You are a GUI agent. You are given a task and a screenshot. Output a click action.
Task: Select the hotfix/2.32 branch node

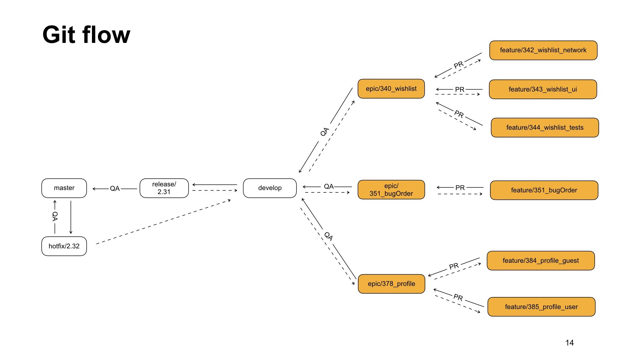coord(62,247)
